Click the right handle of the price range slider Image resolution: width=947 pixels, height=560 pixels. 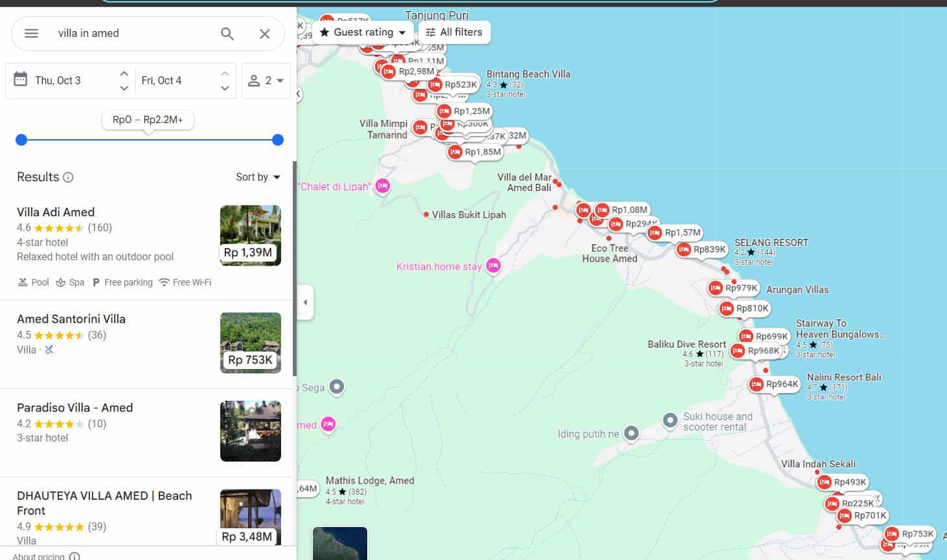(277, 140)
